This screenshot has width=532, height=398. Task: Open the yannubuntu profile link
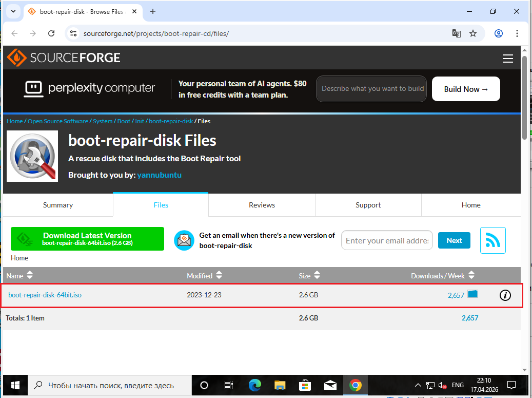[159, 175]
